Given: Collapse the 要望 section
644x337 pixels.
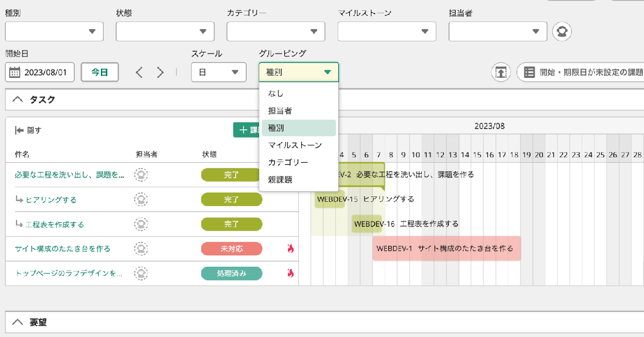Looking at the screenshot, I should pos(18,322).
